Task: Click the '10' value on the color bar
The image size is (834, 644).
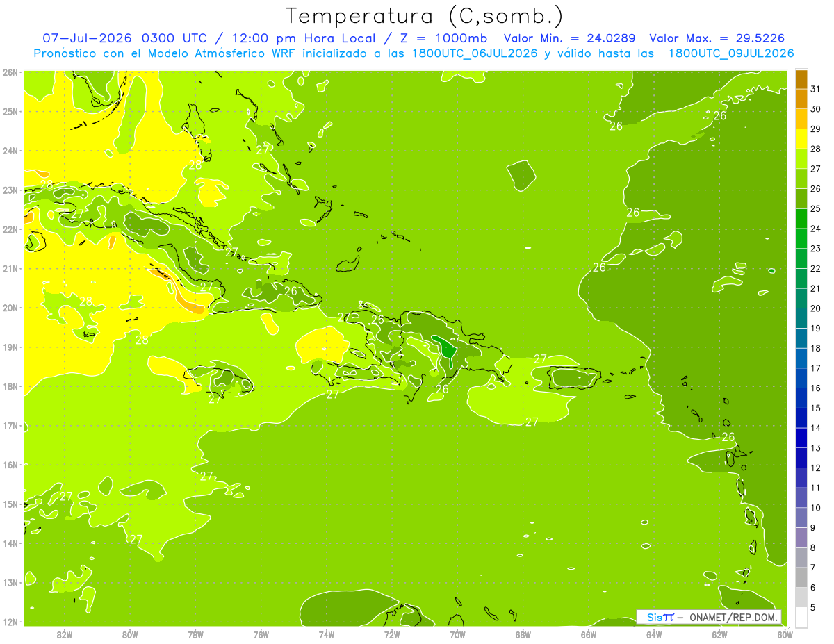Action: (815, 508)
